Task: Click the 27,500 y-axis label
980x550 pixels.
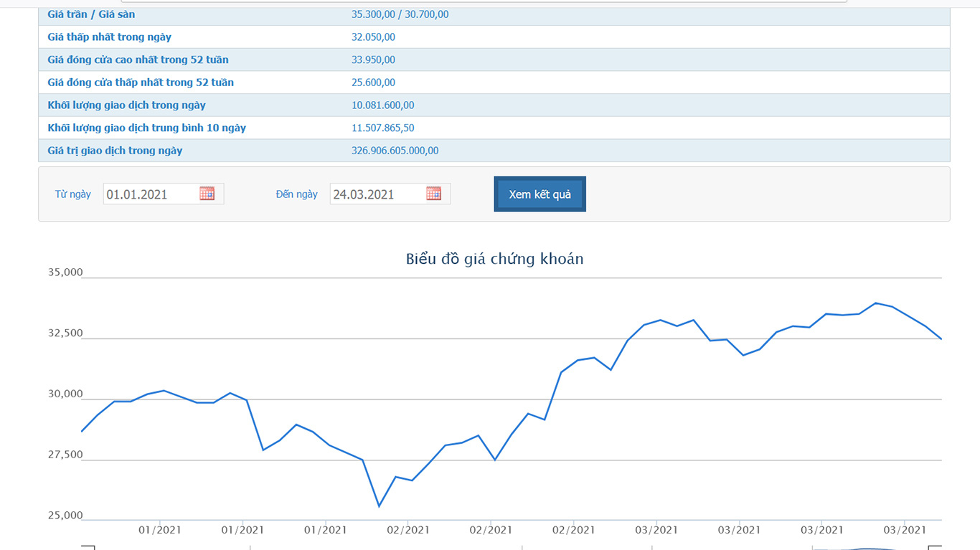Action: click(65, 455)
